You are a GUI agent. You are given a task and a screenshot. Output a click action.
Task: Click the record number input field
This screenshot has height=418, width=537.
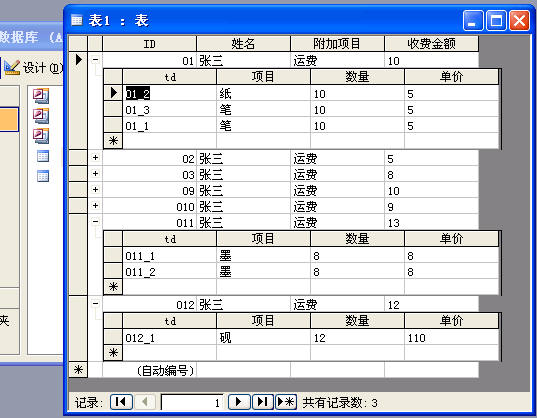coord(192,402)
